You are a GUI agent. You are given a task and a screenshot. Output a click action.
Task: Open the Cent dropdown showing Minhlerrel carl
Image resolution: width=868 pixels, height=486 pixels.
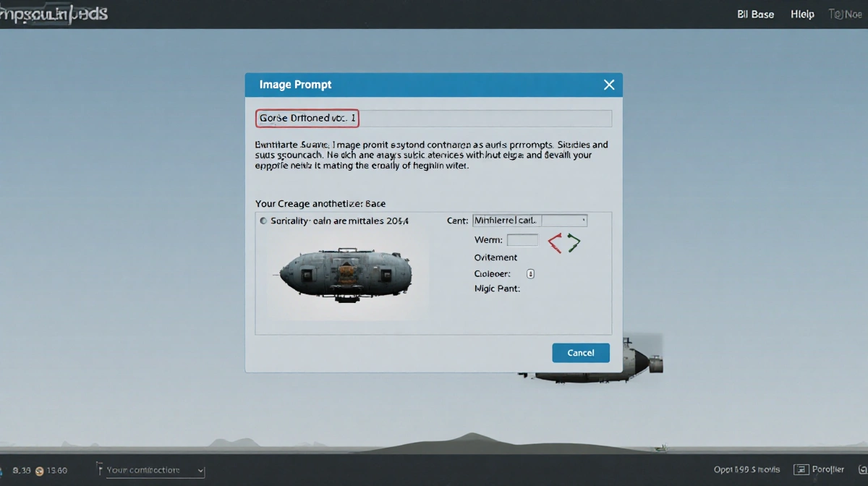tap(530, 220)
